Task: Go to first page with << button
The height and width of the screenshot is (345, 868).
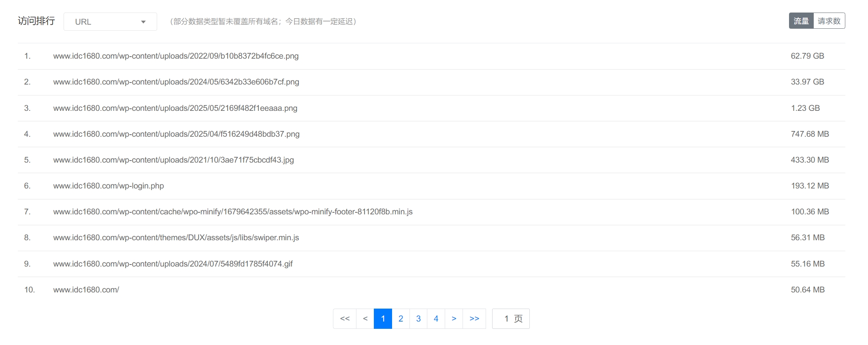Action: (345, 319)
